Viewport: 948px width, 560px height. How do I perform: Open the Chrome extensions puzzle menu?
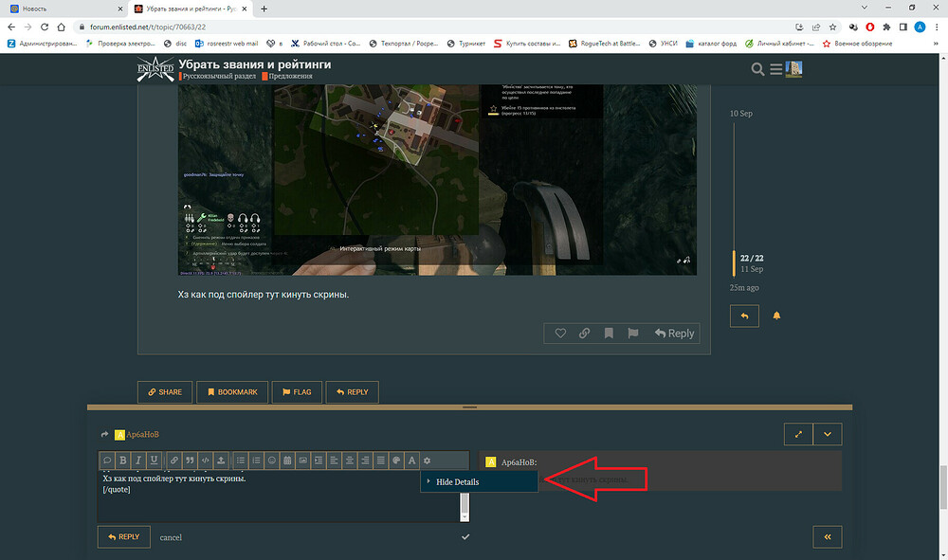click(886, 27)
